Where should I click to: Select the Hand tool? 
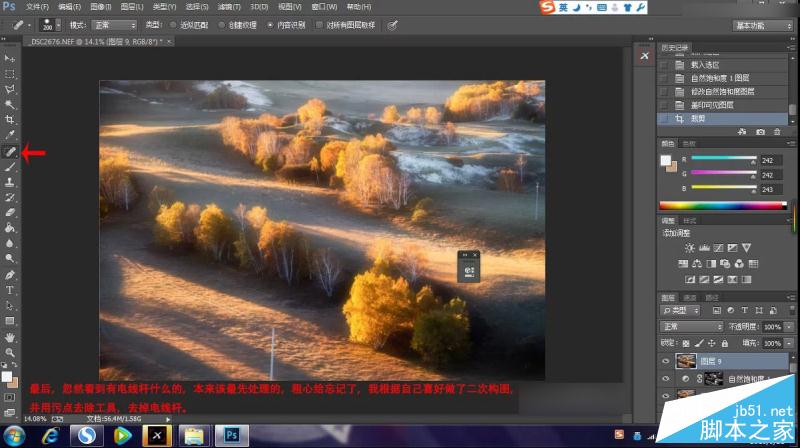tap(10, 337)
